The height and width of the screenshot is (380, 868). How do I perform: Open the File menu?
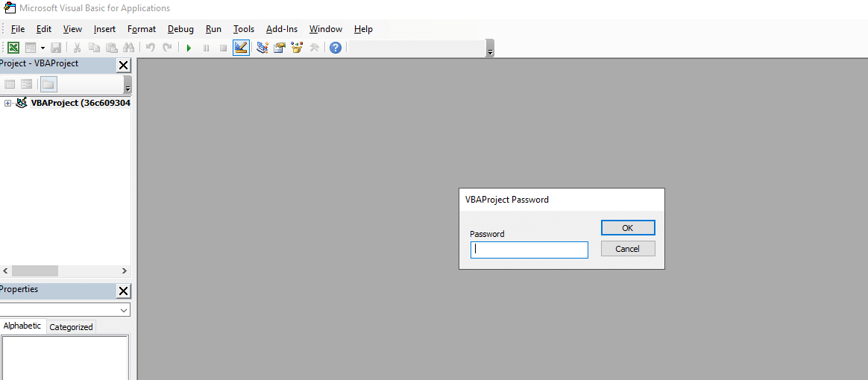coord(18,29)
